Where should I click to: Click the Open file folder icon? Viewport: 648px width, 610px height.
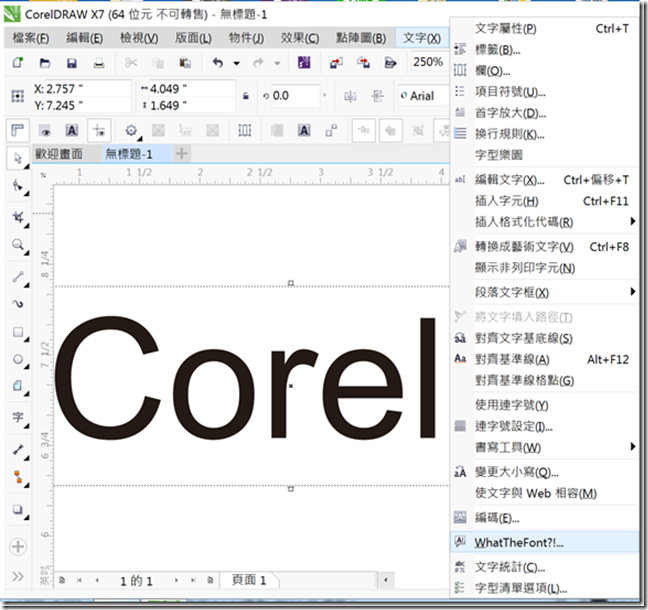click(45, 63)
